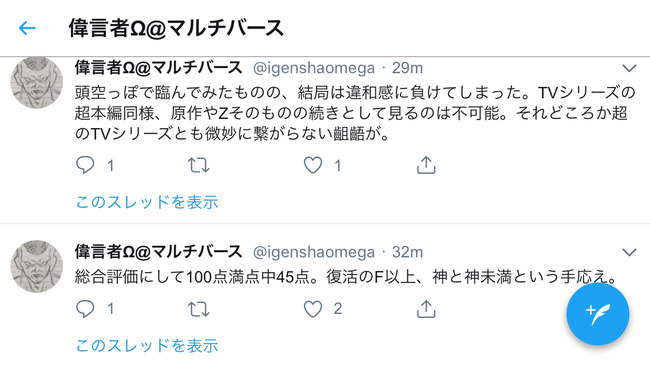Open profile avatar on the 29m tweet

(x=36, y=82)
